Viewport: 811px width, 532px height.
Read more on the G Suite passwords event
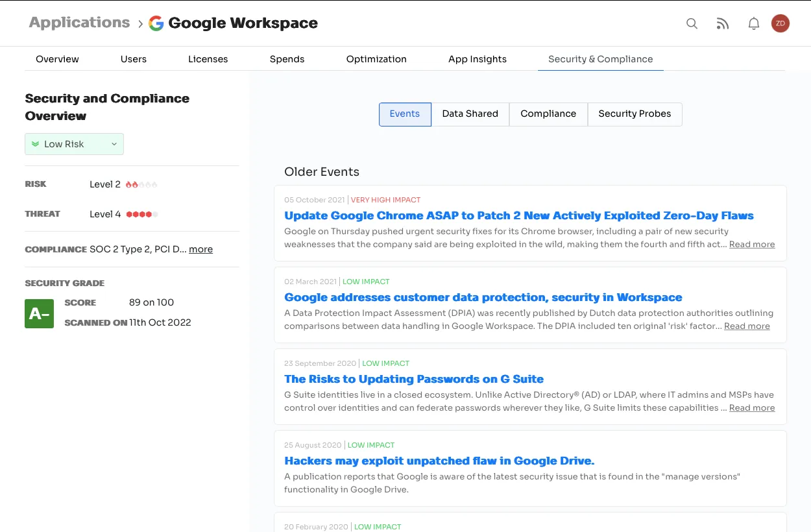[752, 408]
